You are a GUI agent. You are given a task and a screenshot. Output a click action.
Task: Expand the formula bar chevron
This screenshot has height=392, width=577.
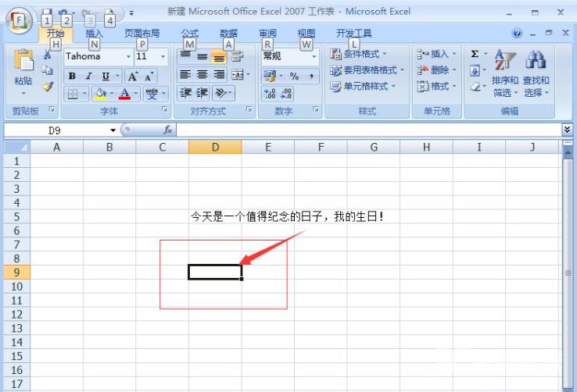click(567, 130)
